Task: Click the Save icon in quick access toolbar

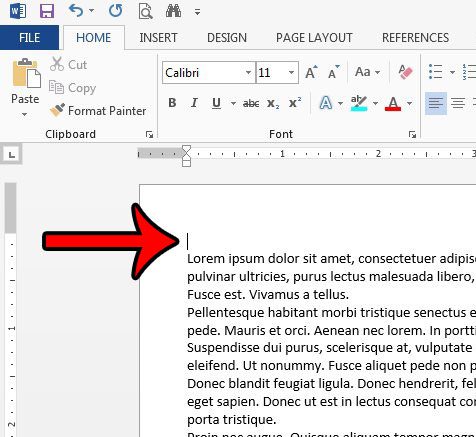Action: [x=47, y=11]
